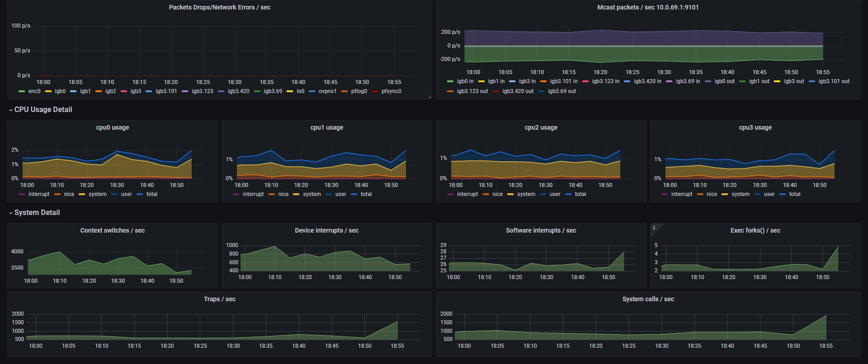Open the cpu2 usage panel menu
Screen dimensions: 868x364
[x=541, y=127]
